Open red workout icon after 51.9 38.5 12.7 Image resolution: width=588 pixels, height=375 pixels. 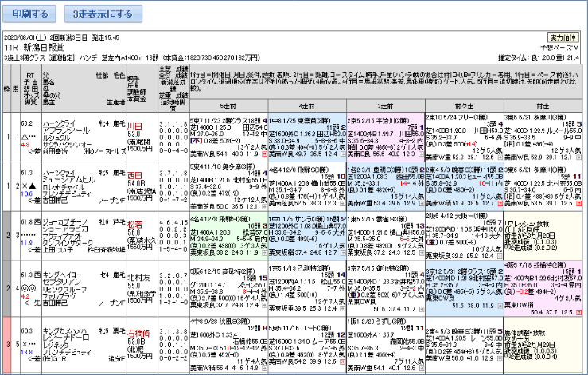coord(500,204)
